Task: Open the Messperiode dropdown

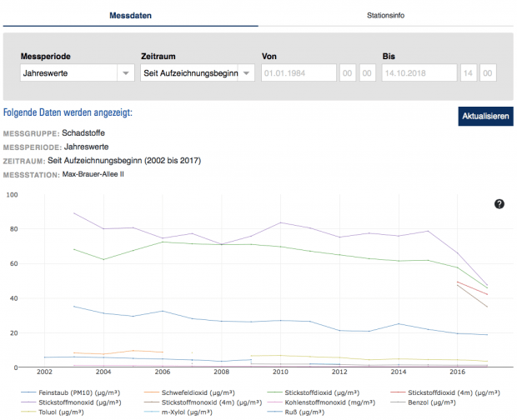Action: (x=77, y=74)
